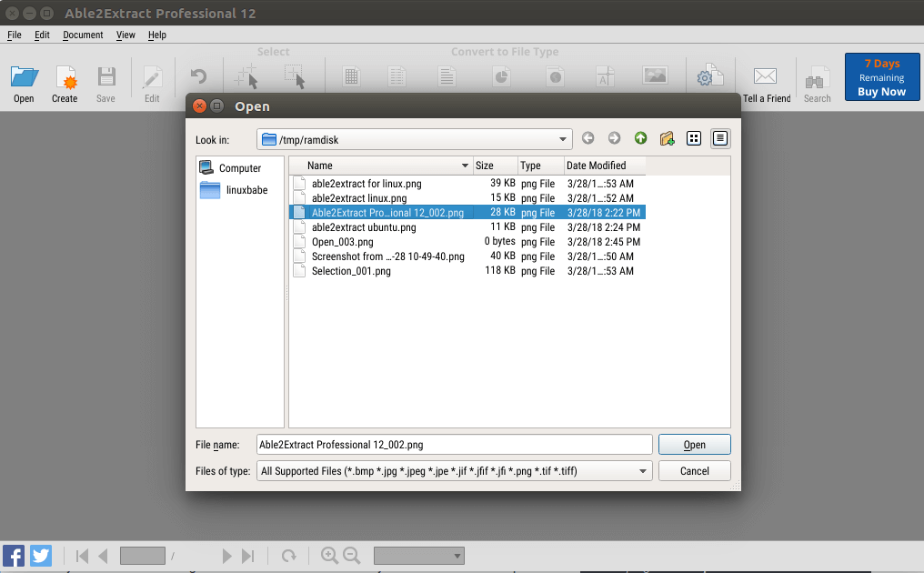Click the Twitter icon in status bar
924x573 pixels.
(x=41, y=556)
